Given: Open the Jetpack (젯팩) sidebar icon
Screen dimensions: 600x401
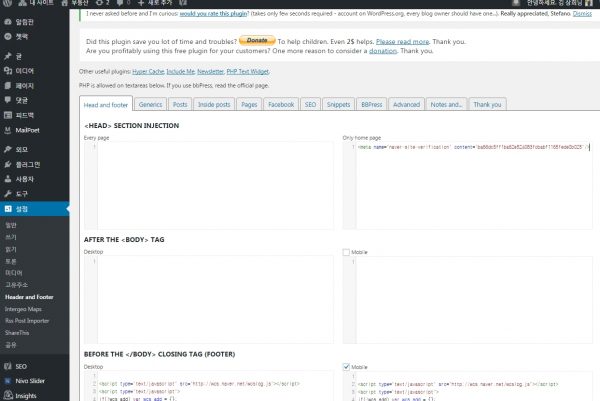Looking at the screenshot, I should (x=8, y=37).
